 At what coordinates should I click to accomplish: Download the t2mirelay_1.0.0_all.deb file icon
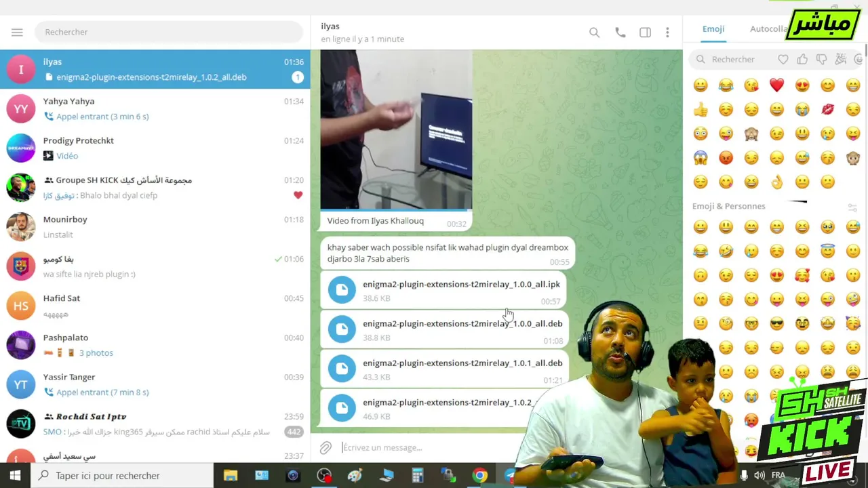(342, 329)
